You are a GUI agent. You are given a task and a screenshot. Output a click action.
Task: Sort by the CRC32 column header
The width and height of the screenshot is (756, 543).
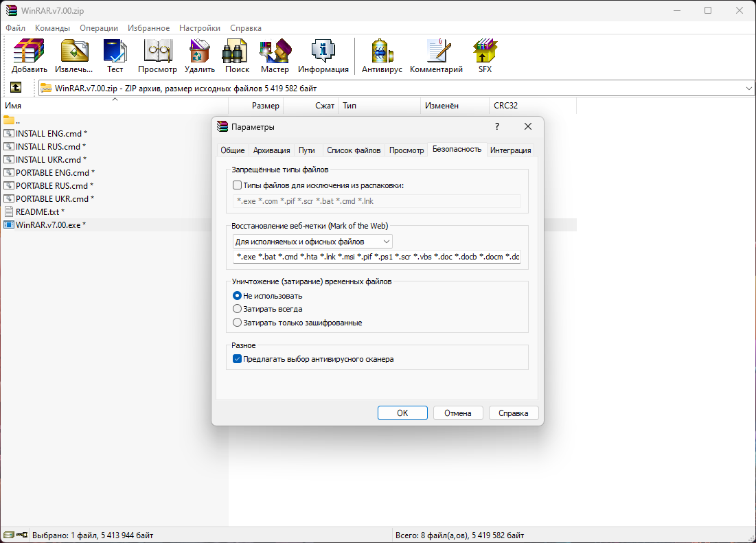(x=532, y=106)
